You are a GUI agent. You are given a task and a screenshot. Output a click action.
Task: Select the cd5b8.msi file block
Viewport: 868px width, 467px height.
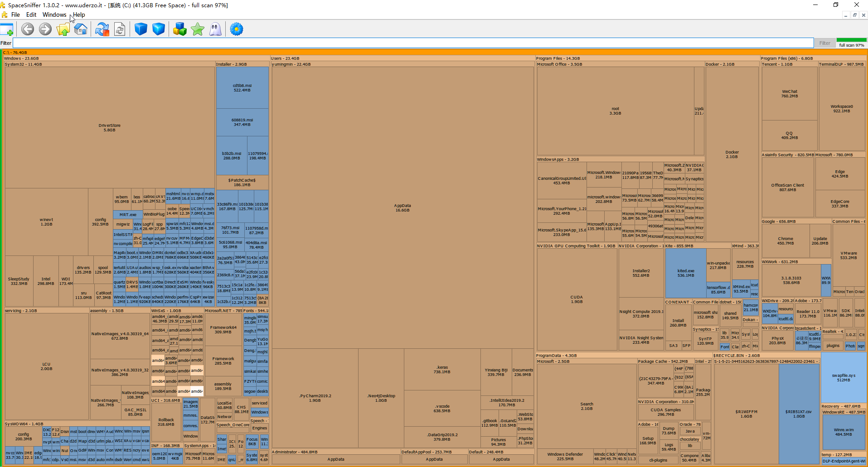(x=242, y=88)
